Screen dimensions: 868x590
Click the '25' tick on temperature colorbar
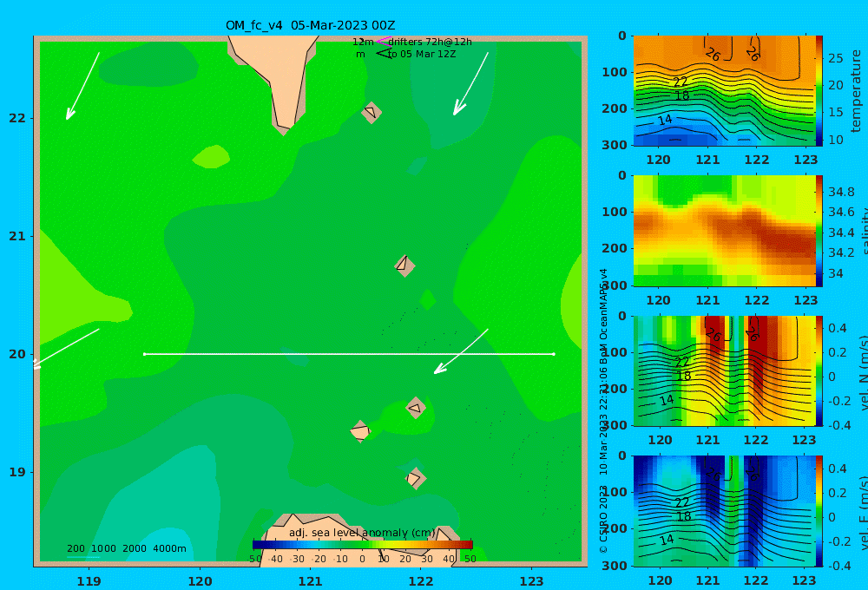coord(835,58)
